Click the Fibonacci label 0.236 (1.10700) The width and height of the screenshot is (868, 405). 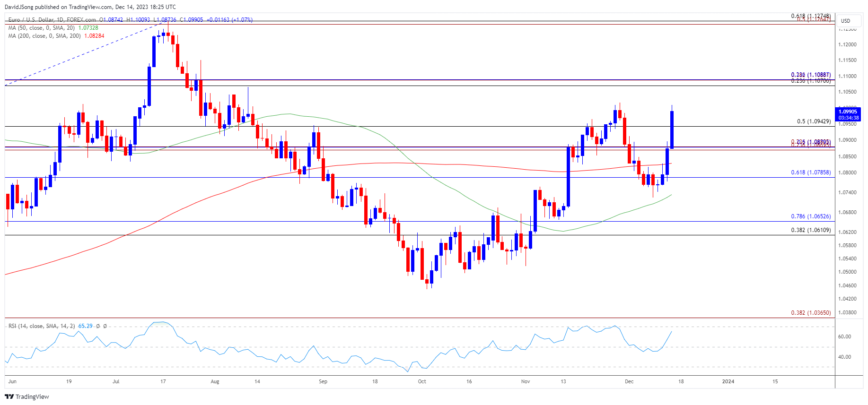click(811, 81)
